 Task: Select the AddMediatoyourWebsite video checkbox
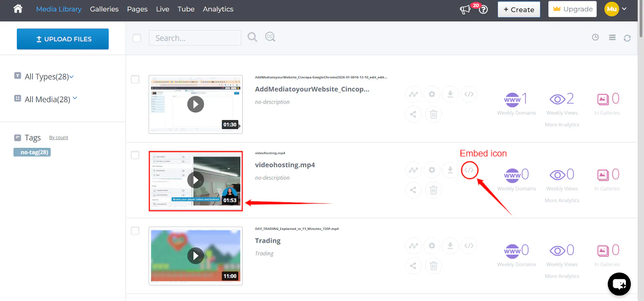(135, 79)
